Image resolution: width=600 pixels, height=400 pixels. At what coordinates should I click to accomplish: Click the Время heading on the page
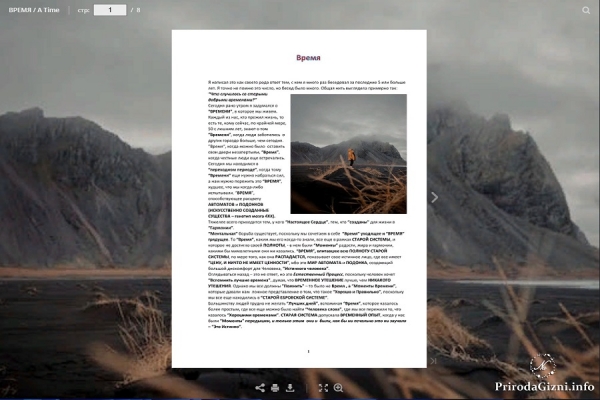point(308,58)
